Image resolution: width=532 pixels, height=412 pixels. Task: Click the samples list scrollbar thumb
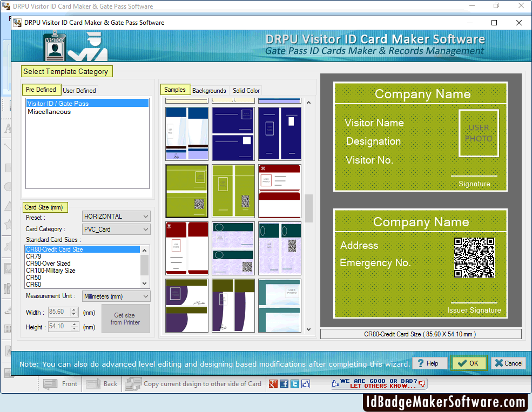pyautogui.click(x=308, y=208)
